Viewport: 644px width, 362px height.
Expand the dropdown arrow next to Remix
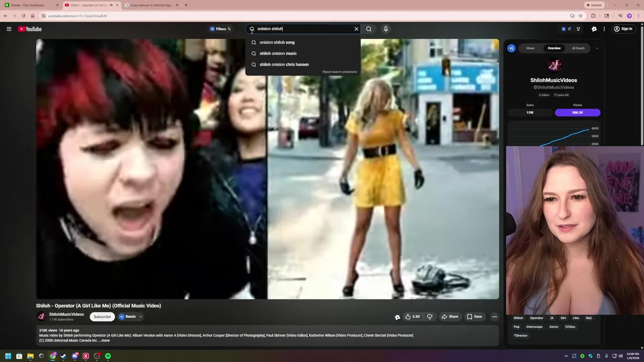(141, 317)
